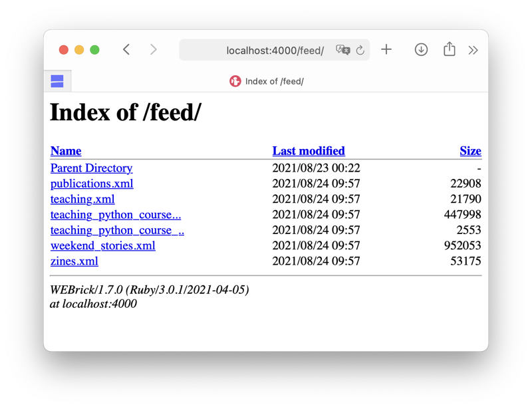Click the red favicon in the tab title
The height and width of the screenshot is (409, 532).
235,81
